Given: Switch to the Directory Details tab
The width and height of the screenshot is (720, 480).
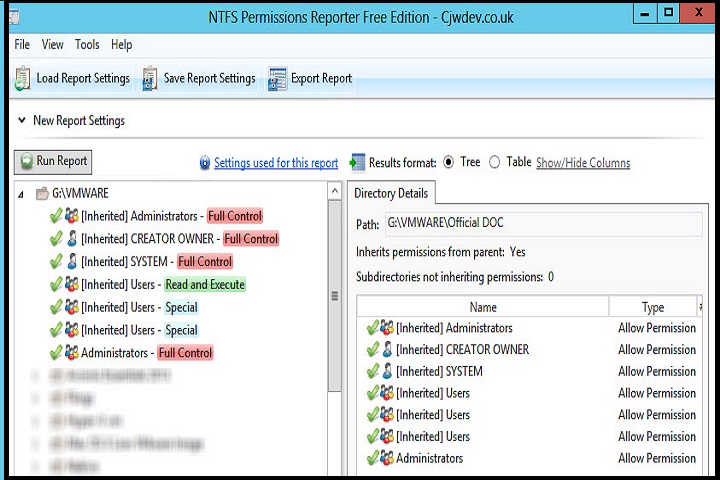Looking at the screenshot, I should click(391, 193).
